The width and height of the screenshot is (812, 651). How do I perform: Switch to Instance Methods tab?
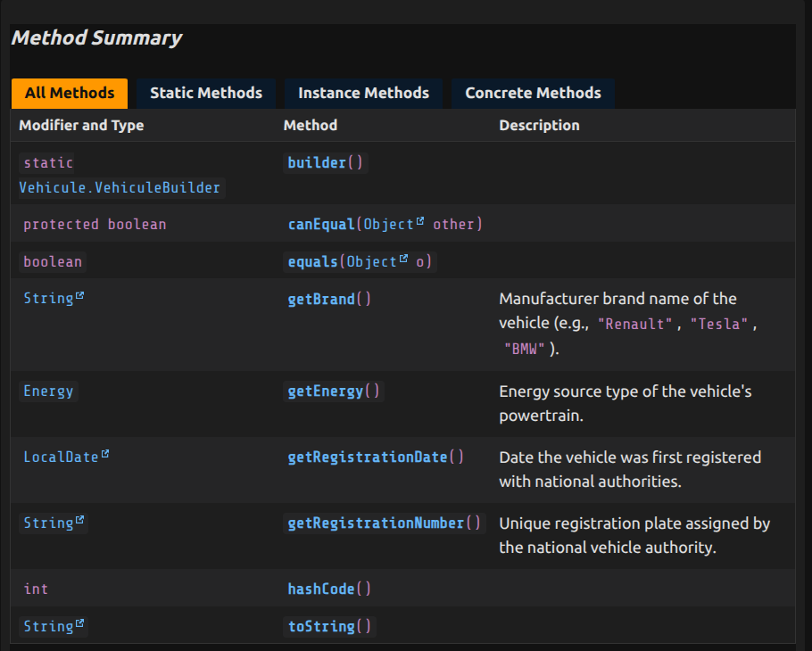tap(363, 93)
